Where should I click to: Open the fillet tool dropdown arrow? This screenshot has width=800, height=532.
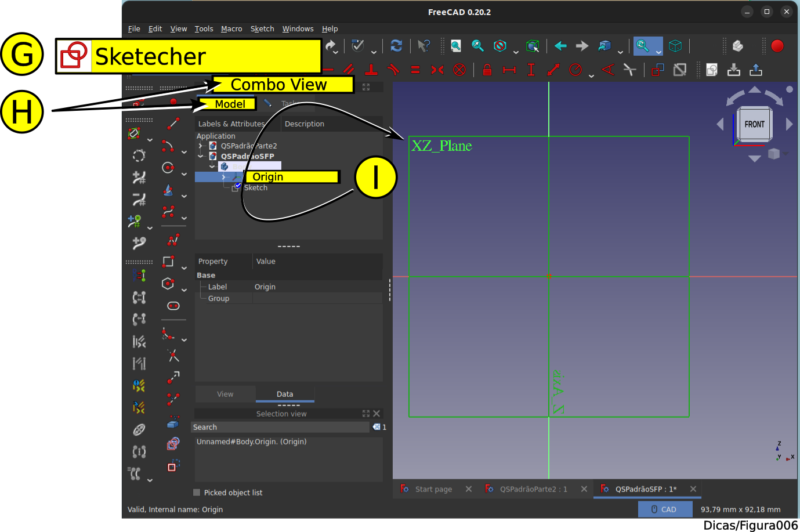coord(184,340)
